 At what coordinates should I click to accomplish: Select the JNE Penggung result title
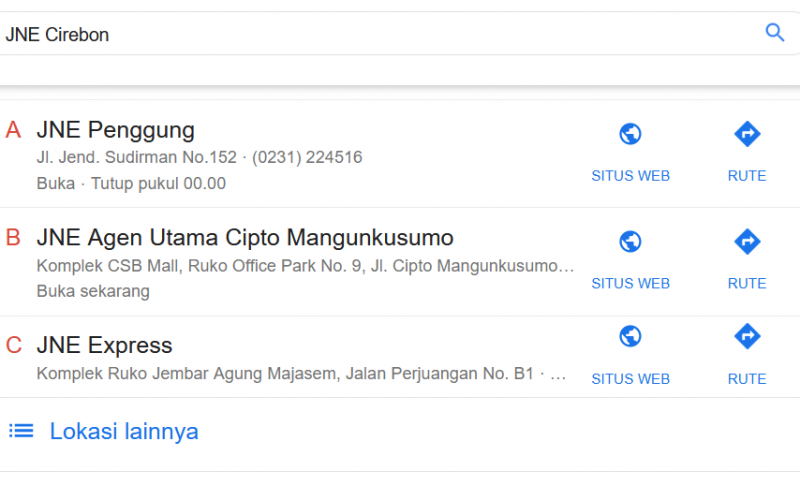click(115, 130)
